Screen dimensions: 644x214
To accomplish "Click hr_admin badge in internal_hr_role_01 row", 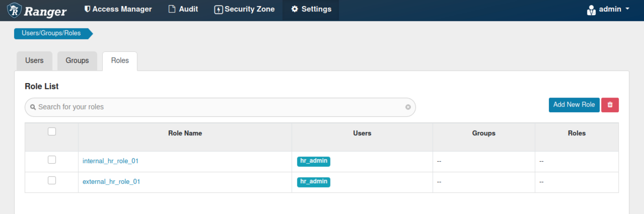I will coord(313,161).
